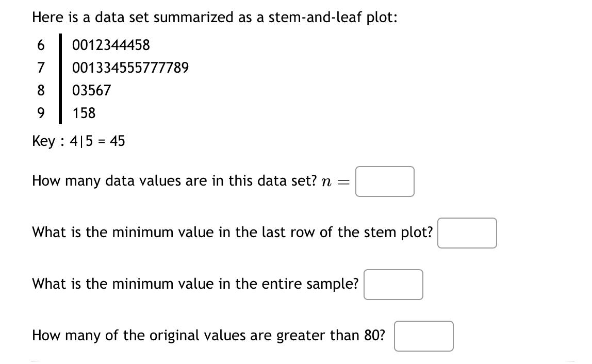
Task: Click the stem value 6 in the plot
Action: [40, 45]
